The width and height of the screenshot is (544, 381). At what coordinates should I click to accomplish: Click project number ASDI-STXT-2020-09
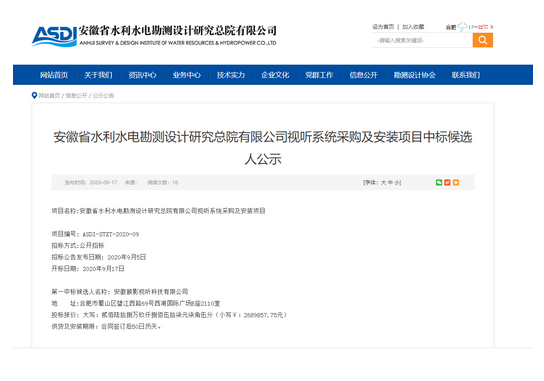[x=111, y=234]
